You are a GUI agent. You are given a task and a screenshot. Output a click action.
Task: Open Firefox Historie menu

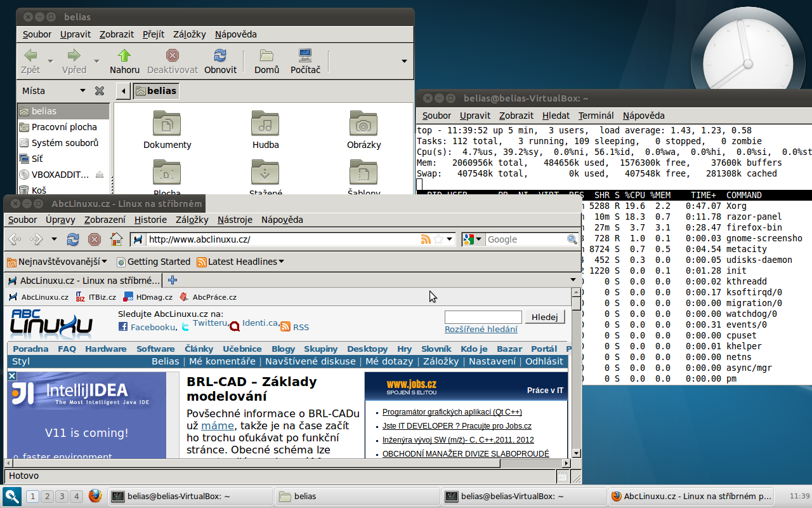[x=150, y=220]
